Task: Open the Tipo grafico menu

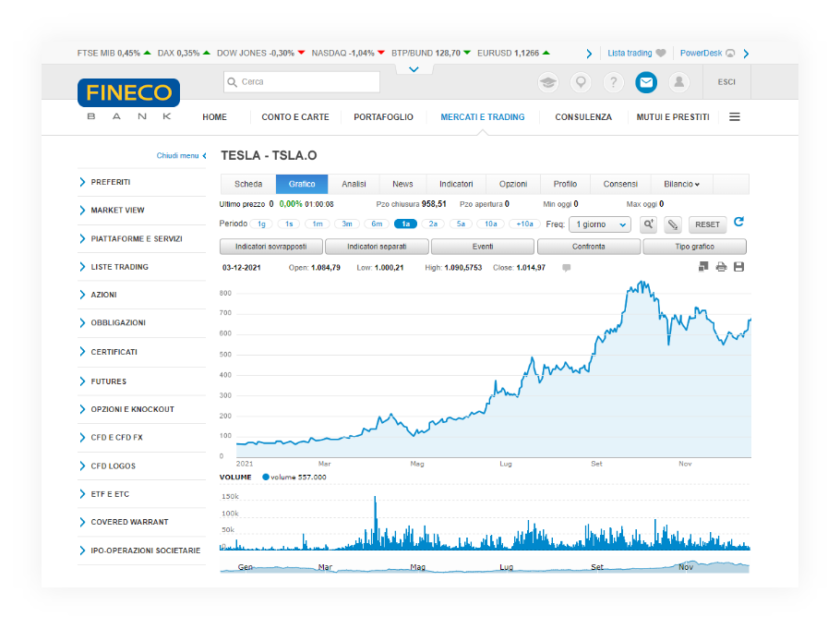Action: tap(695, 247)
